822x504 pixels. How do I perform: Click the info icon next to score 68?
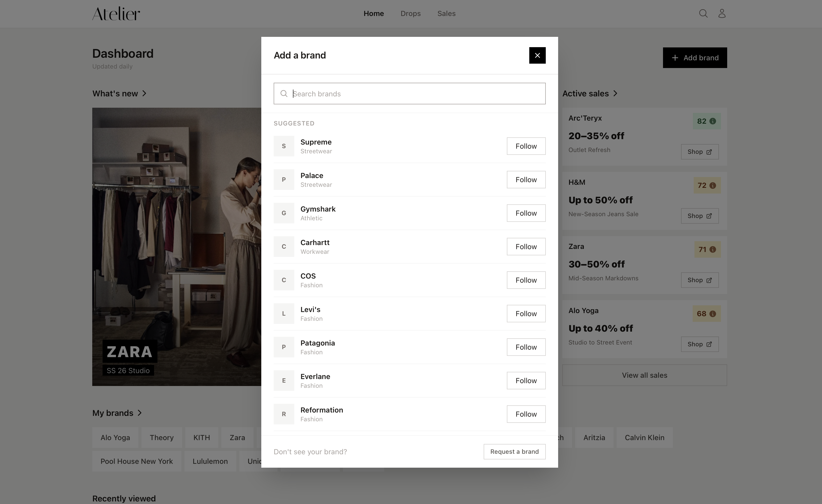pyautogui.click(x=712, y=314)
